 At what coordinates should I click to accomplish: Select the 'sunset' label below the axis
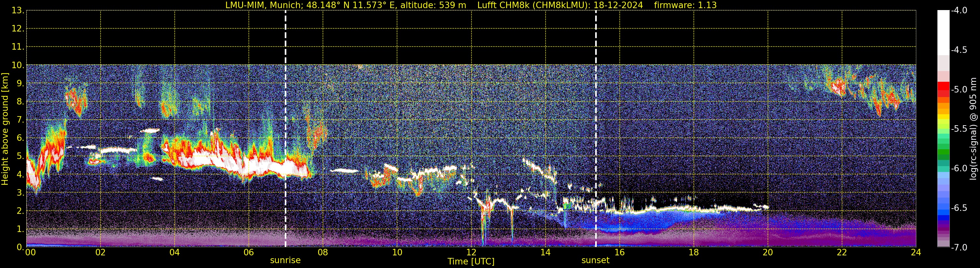coord(595,261)
